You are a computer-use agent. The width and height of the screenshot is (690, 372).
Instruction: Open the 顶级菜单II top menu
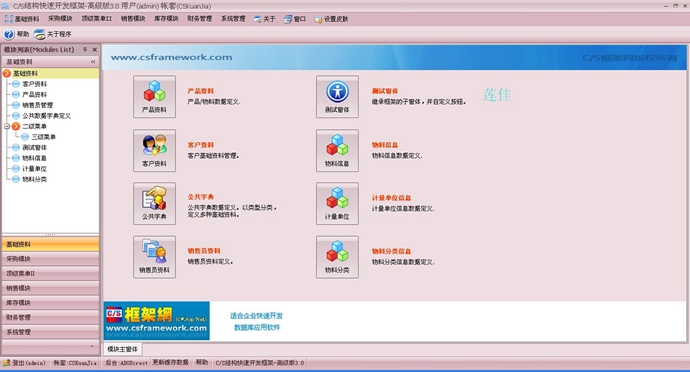96,18
